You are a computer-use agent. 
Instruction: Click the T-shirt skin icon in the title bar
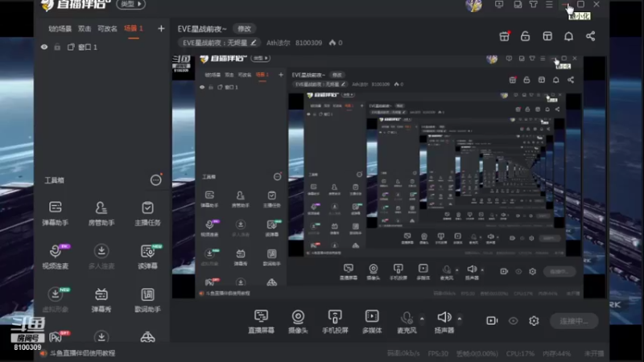tap(533, 5)
